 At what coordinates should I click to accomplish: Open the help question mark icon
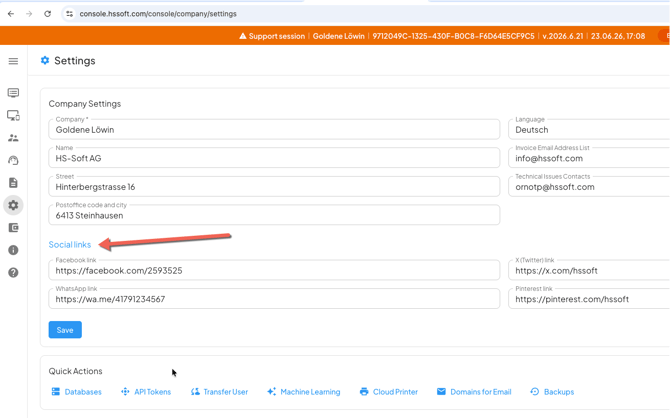[x=13, y=273]
